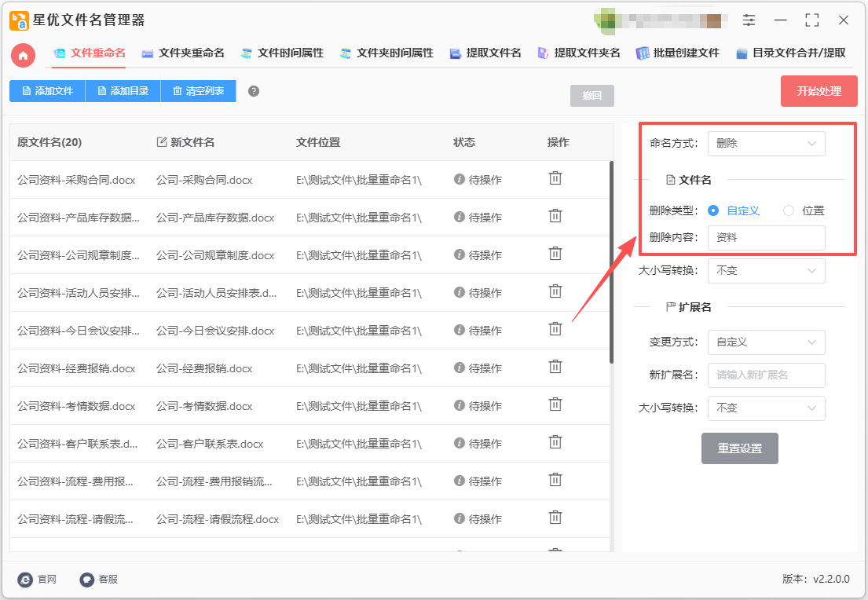Click trash icon for 经费报销.docx row
The width and height of the screenshot is (868, 600).
(x=555, y=367)
